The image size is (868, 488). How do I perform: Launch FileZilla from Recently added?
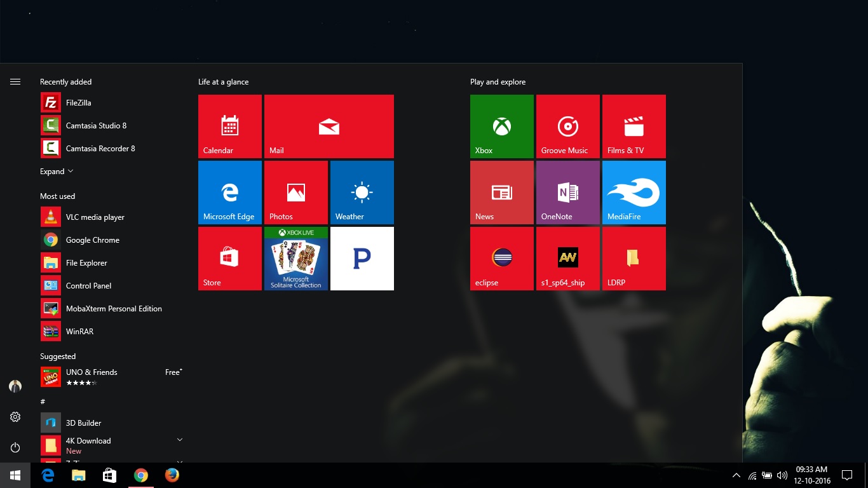click(x=112, y=103)
